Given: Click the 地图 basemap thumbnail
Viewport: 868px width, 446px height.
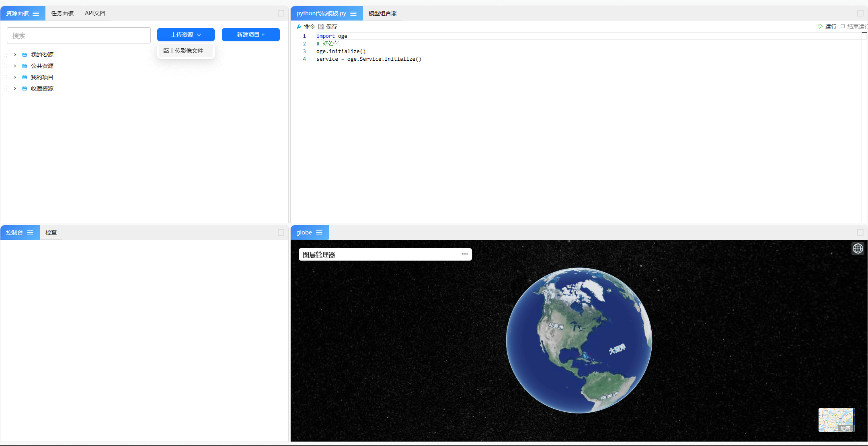Looking at the screenshot, I should pyautogui.click(x=836, y=419).
